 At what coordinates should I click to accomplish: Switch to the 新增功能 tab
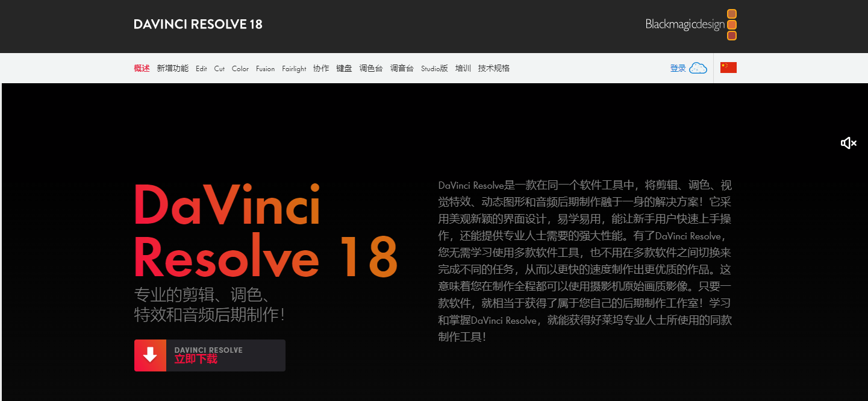pos(172,68)
